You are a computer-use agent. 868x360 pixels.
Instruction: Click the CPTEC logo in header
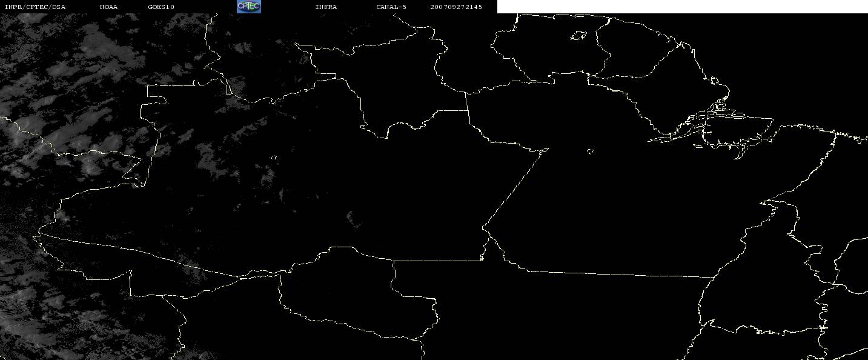pos(248,7)
